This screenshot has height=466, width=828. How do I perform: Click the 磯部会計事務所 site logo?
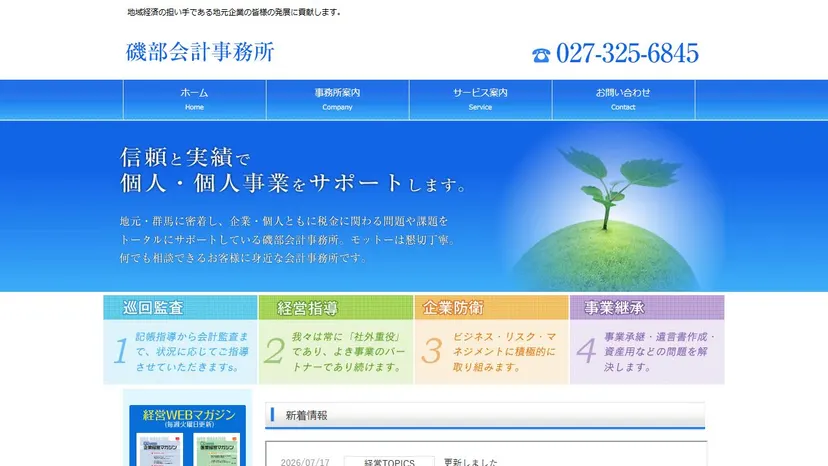200,52
